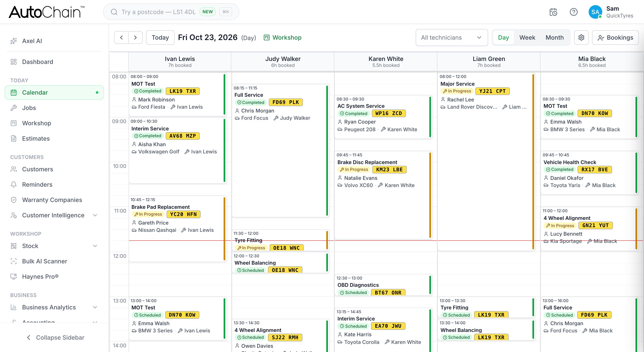Open the Dashboard page
Viewport: 644px width, 352px height.
click(x=54, y=62)
